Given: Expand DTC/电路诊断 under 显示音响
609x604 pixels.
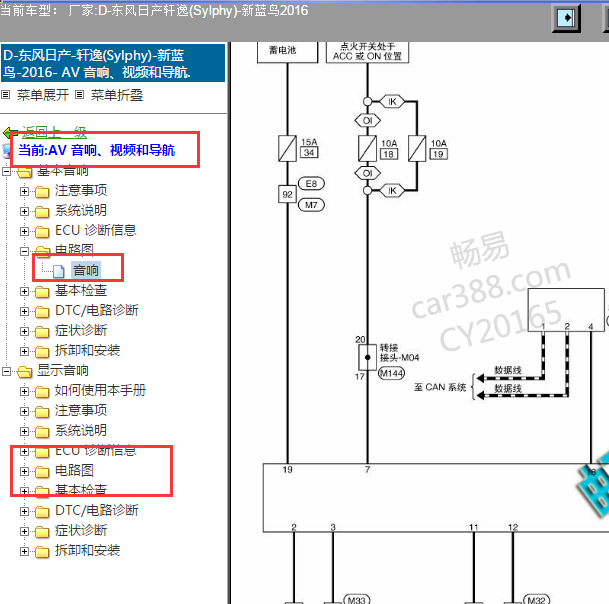Looking at the screenshot, I should [x=24, y=512].
